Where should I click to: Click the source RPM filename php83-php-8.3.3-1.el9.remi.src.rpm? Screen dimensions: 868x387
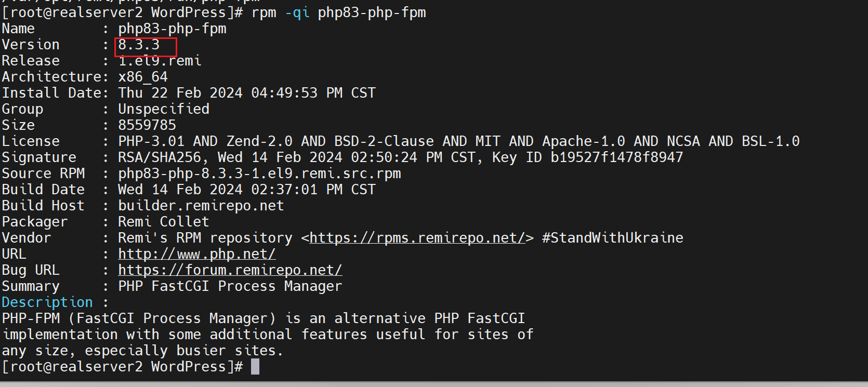click(x=259, y=174)
